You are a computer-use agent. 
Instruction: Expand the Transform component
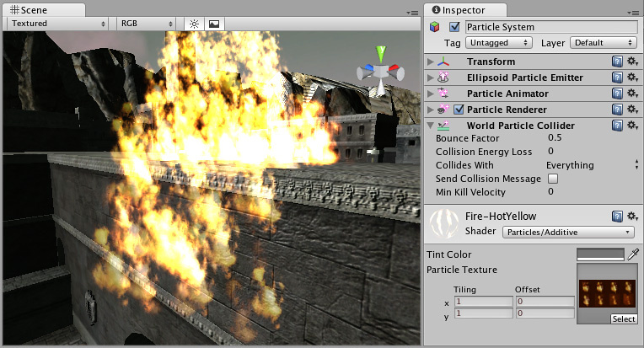(x=432, y=62)
